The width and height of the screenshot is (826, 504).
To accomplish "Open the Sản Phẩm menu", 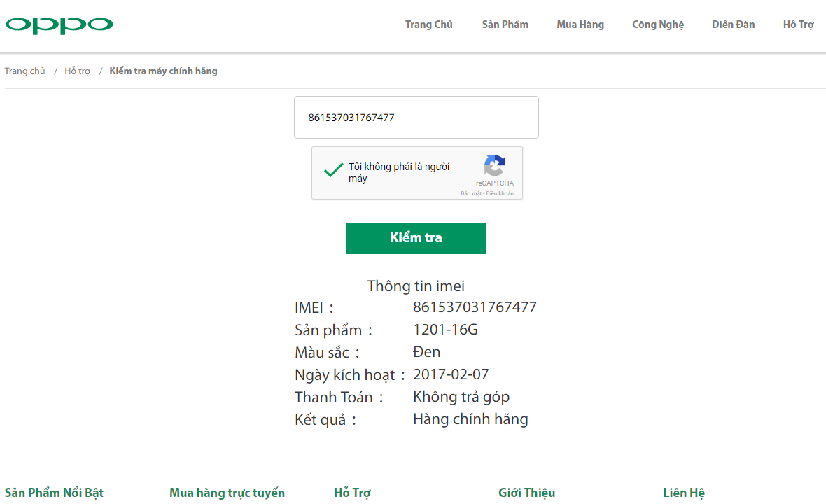I will [x=505, y=24].
